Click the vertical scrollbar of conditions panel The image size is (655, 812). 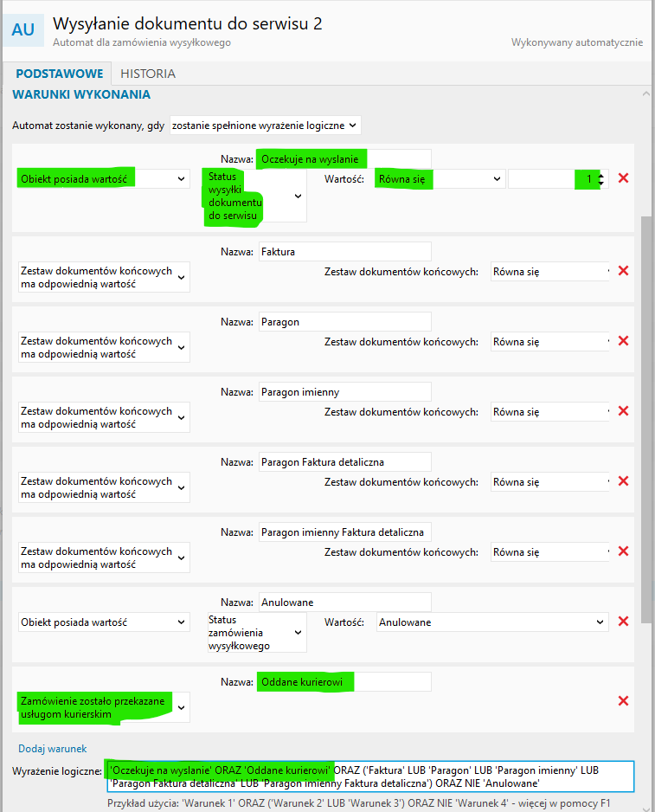(x=645, y=416)
